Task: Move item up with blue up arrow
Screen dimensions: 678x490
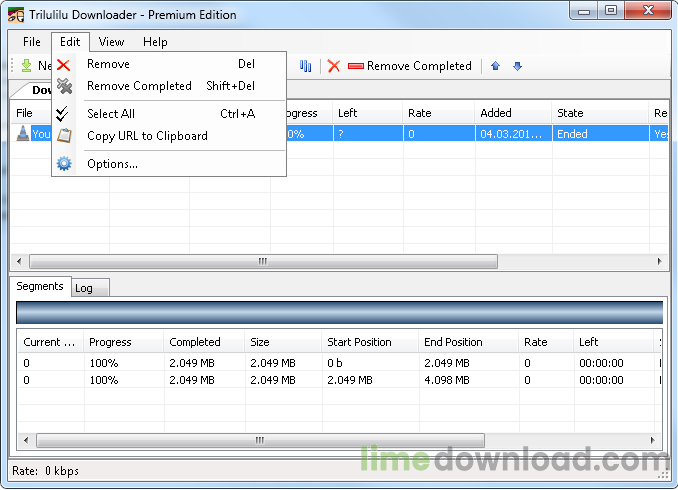Action: pyautogui.click(x=496, y=66)
